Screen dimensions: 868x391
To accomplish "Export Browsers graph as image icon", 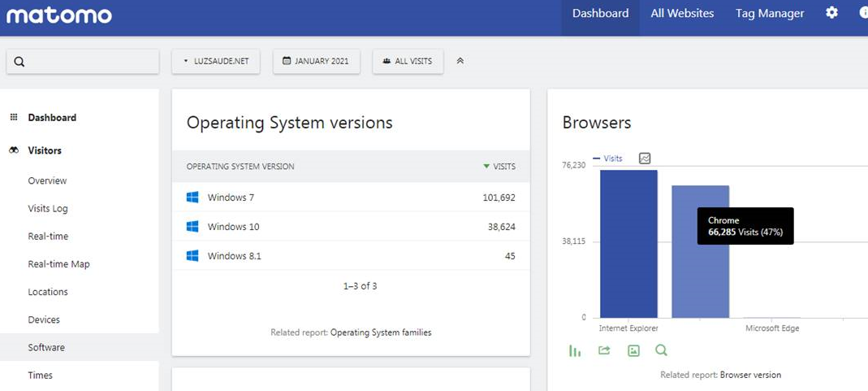I will (634, 350).
